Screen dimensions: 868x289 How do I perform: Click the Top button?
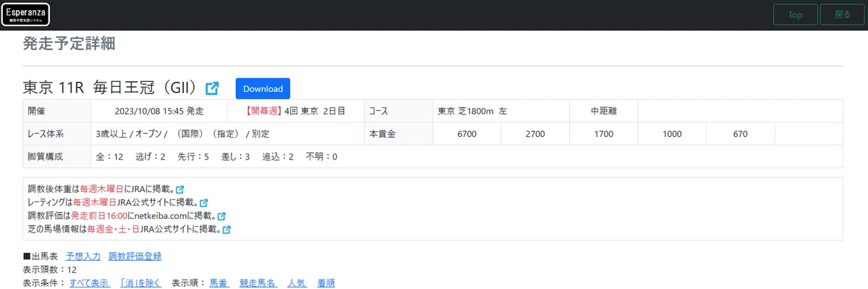pyautogui.click(x=795, y=14)
